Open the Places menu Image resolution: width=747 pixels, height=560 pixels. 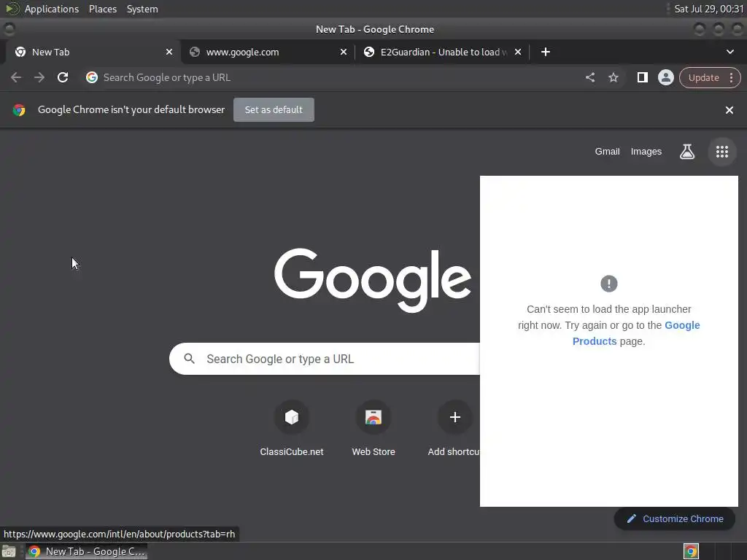click(x=103, y=9)
